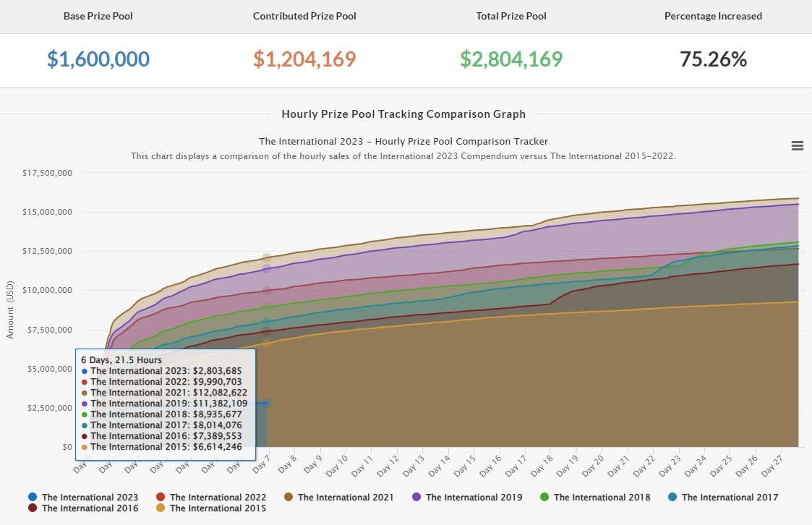Click the $17,500,000 y-axis label
The height and width of the screenshot is (525, 812).
pos(47,173)
